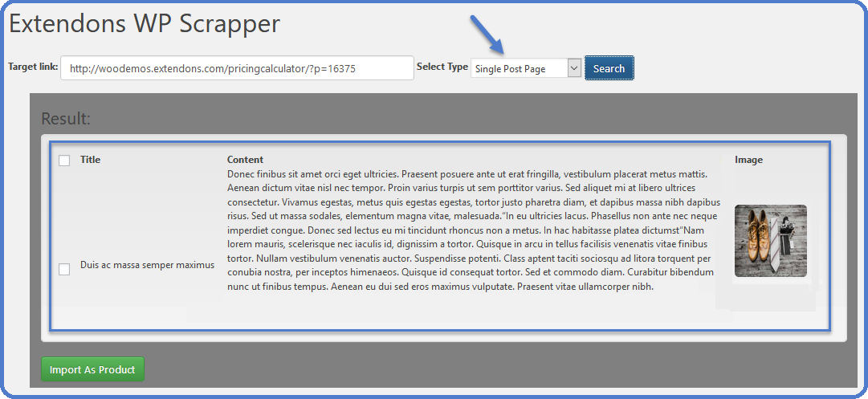Click the empty gray area right of Import As Product

pos(482,369)
